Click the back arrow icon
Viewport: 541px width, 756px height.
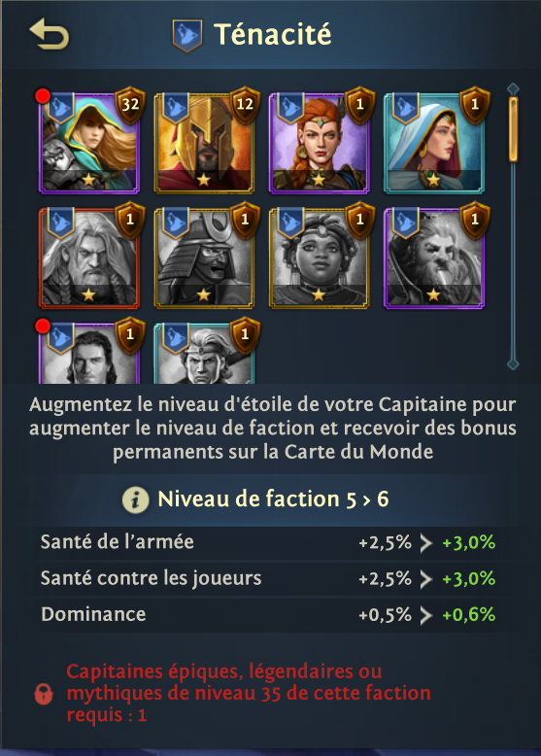50,34
